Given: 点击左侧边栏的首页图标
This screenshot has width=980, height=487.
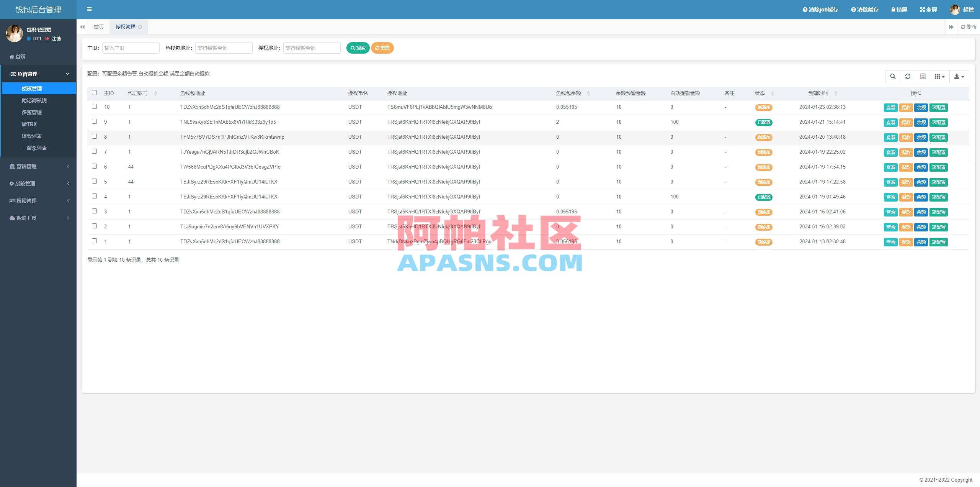Looking at the screenshot, I should click(11, 56).
